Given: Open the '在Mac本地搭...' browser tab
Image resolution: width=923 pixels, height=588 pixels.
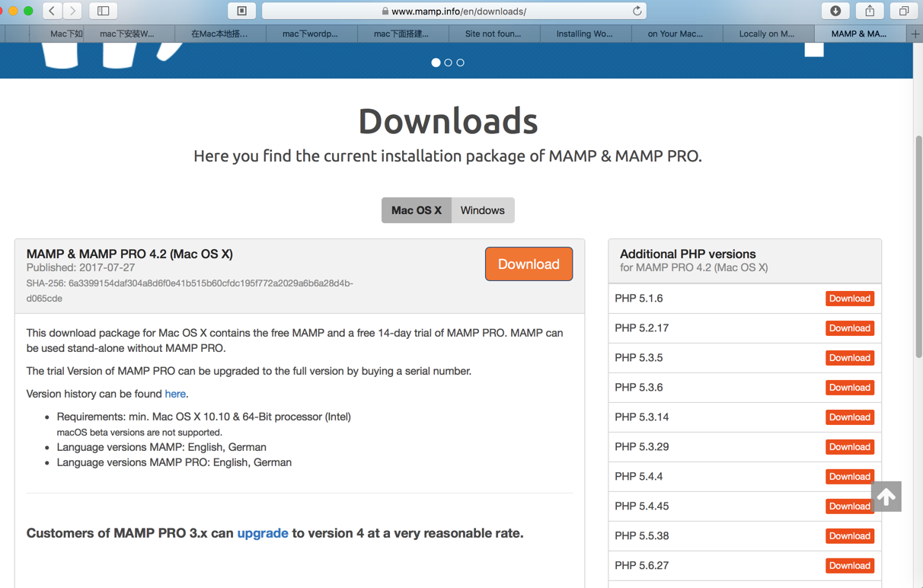Looking at the screenshot, I should point(220,34).
